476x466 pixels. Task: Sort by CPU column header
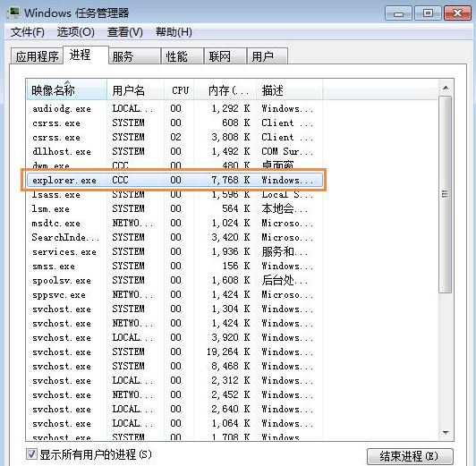[x=179, y=90]
